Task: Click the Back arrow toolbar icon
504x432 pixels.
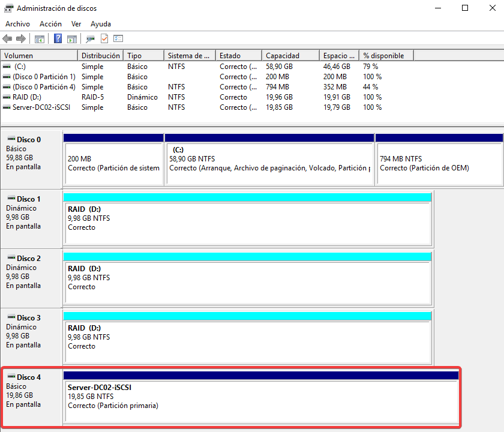Action: coord(7,39)
